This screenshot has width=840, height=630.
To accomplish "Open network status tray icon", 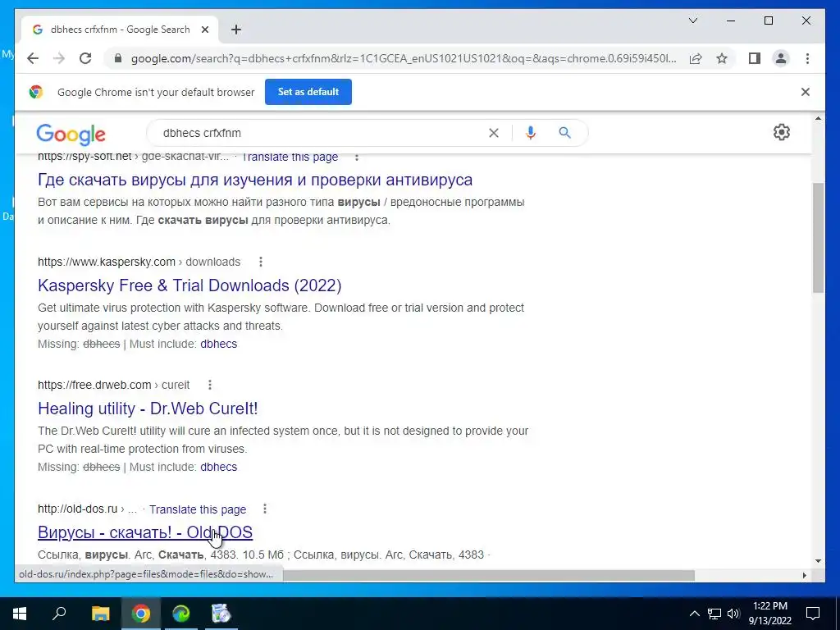I will click(714, 614).
